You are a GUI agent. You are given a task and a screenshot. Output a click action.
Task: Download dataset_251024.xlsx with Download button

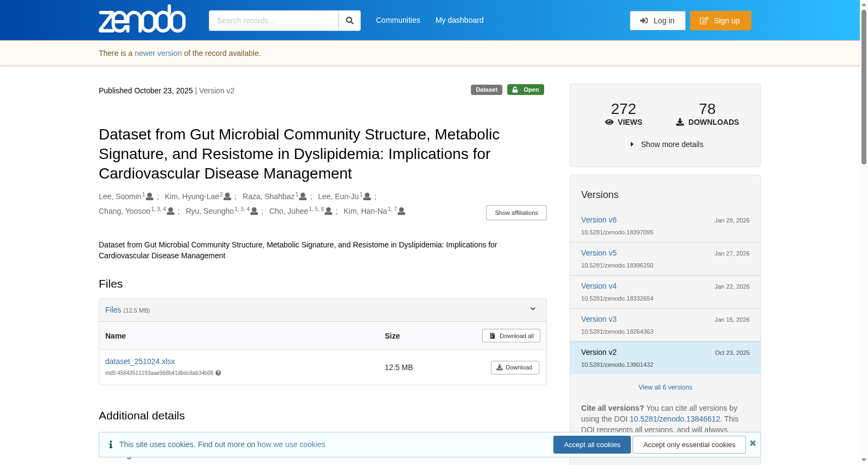pyautogui.click(x=515, y=367)
